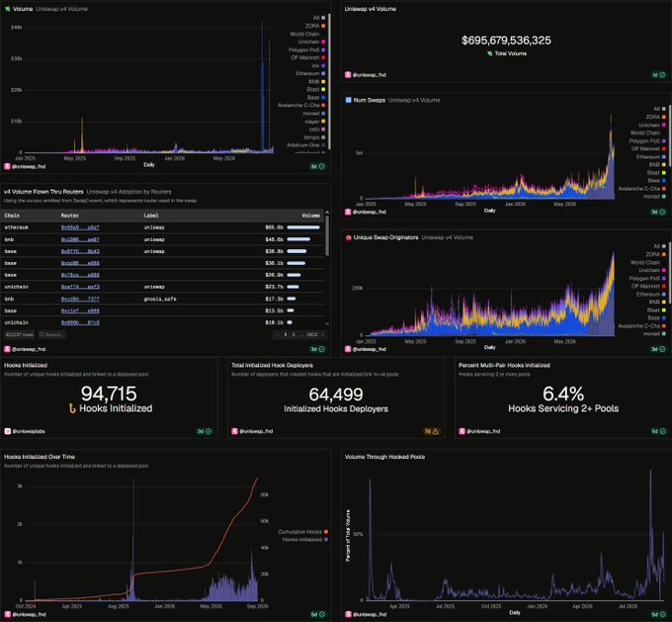Click the blue icon beside Num Swaps title
Image resolution: width=672 pixels, height=622 pixels.
pyautogui.click(x=349, y=100)
